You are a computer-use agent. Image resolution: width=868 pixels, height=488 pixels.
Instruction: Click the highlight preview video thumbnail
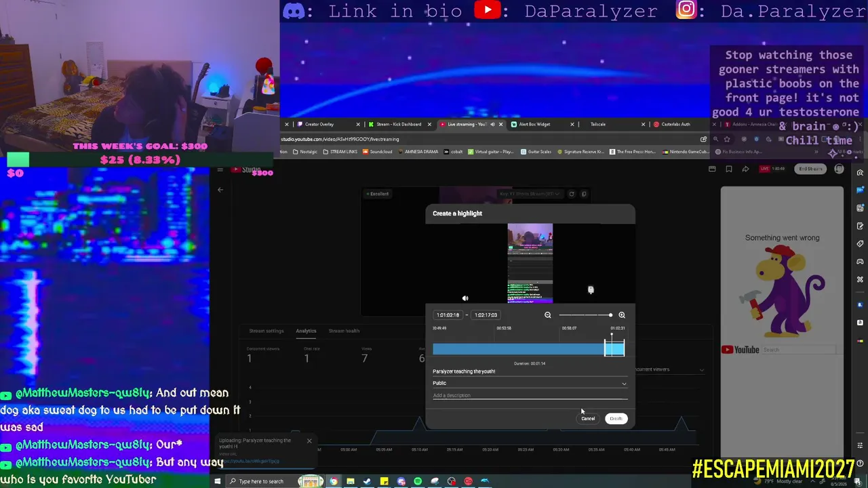[x=530, y=263]
